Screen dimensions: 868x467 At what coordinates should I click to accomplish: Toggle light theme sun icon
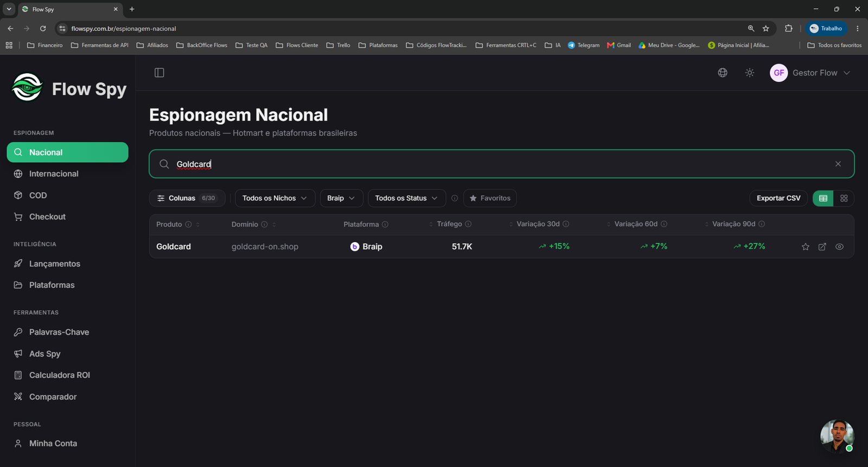(750, 73)
